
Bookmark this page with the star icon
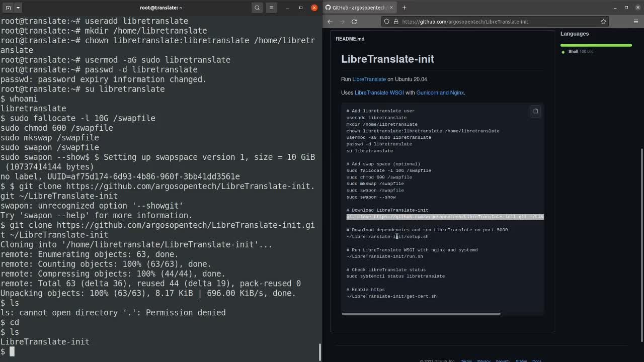603,22
